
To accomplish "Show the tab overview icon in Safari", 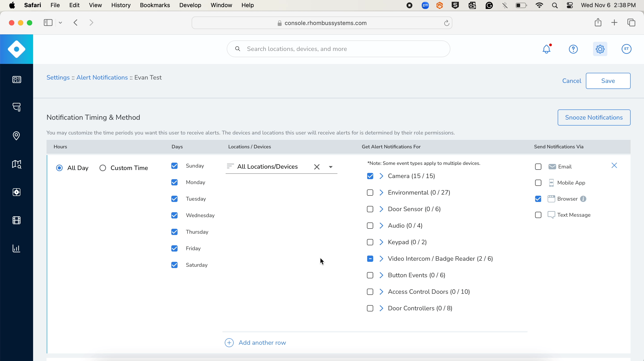I will tap(631, 23).
